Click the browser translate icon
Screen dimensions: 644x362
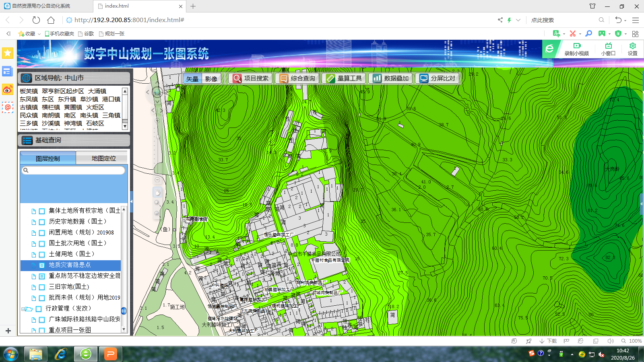tap(557, 33)
